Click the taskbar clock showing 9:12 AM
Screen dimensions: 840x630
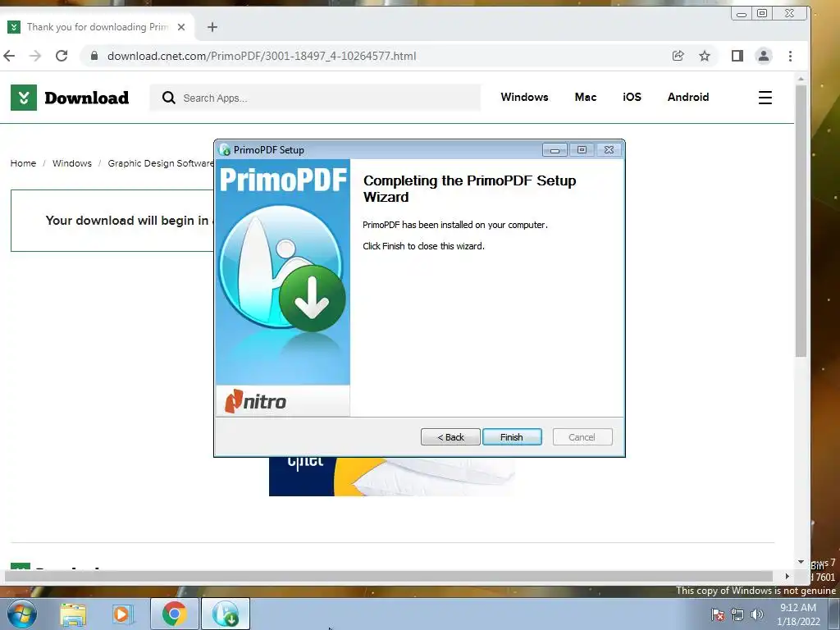click(798, 614)
